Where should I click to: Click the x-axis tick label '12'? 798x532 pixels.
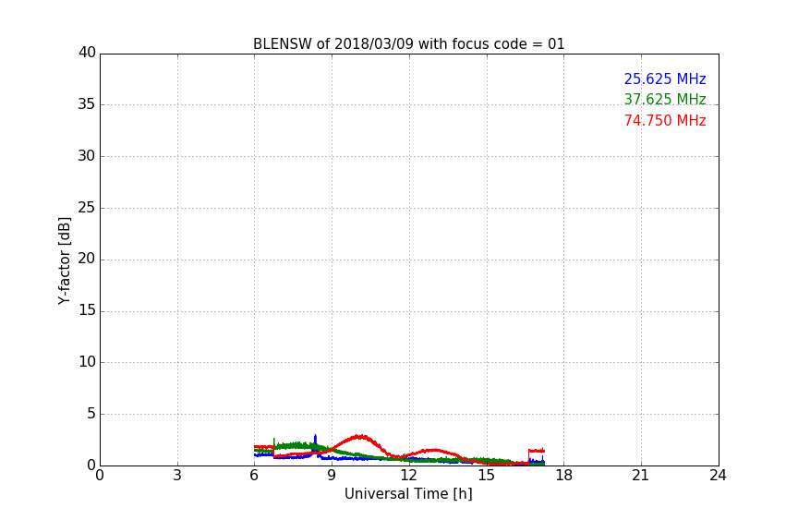click(408, 476)
